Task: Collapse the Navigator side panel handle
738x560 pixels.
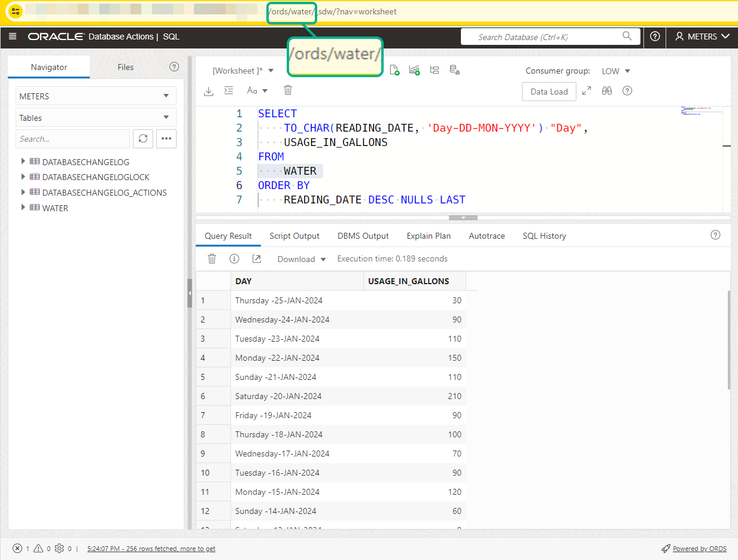Action: click(190, 293)
